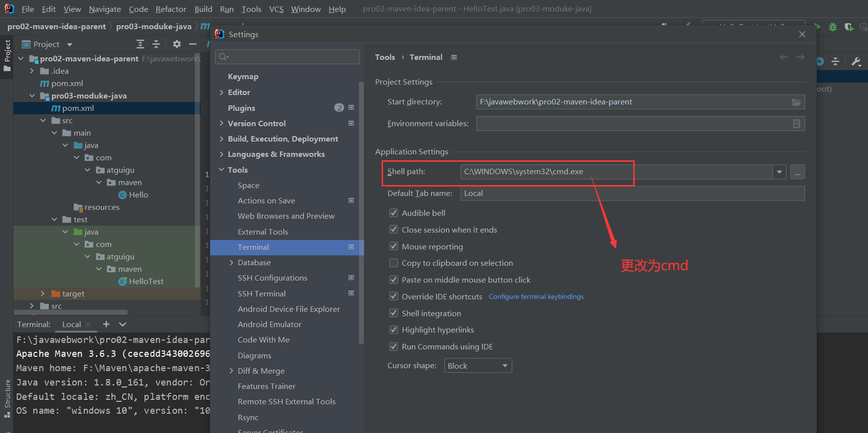The height and width of the screenshot is (433, 868).
Task: Open the Shell path history dropdown
Action: (780, 172)
